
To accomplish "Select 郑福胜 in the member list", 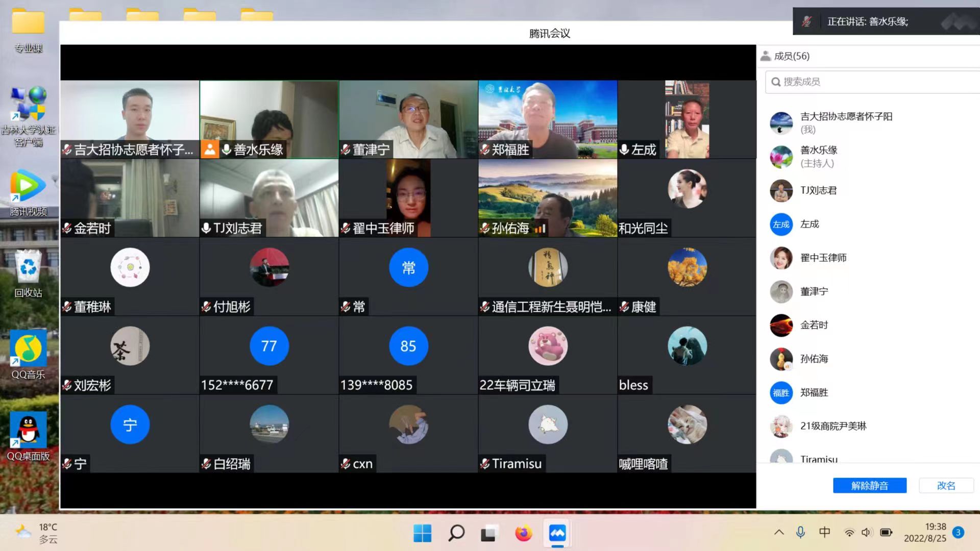I will coord(814,392).
